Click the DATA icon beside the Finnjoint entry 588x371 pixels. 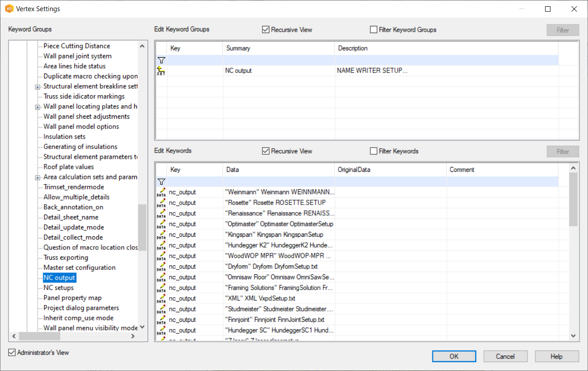pyautogui.click(x=161, y=320)
